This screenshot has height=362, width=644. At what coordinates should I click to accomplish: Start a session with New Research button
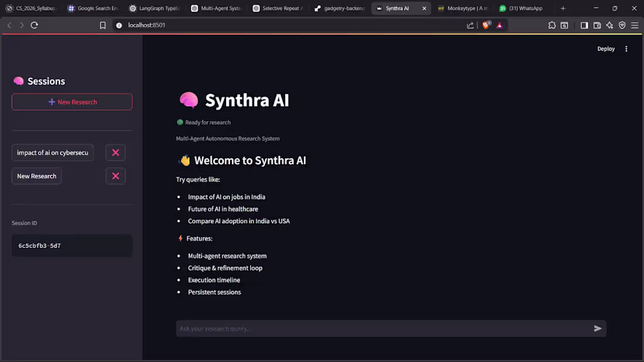[x=72, y=102]
